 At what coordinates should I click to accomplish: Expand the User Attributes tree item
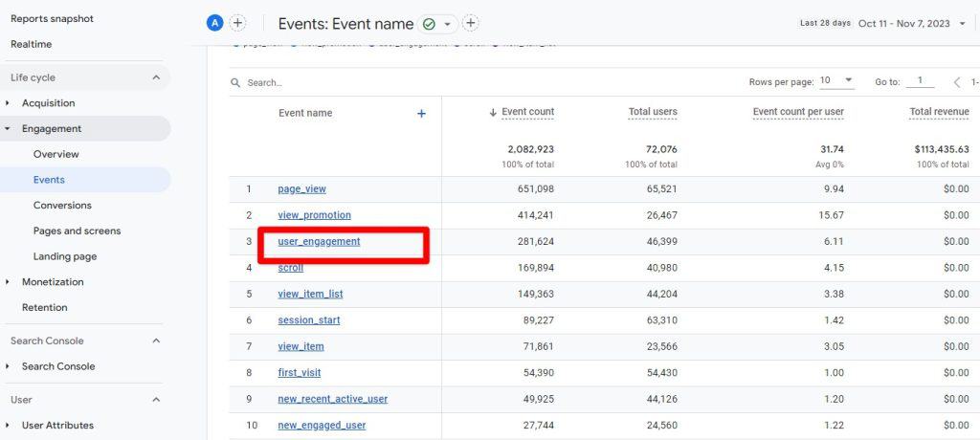(x=8, y=425)
